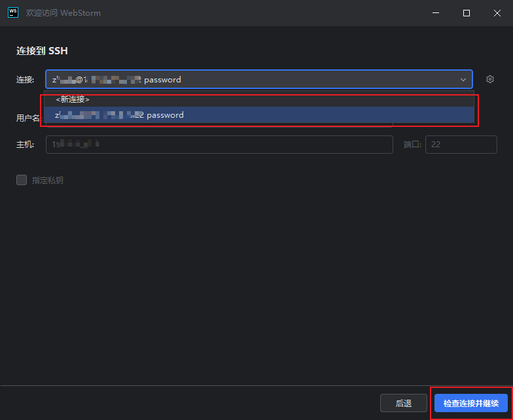Close the WebStorm welcome window
Screen dimensions: 513x420
497,13
